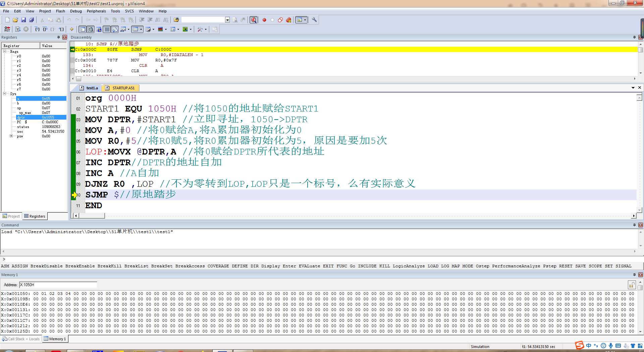Open the Flash menu
The height and width of the screenshot is (352, 644).
[60, 11]
